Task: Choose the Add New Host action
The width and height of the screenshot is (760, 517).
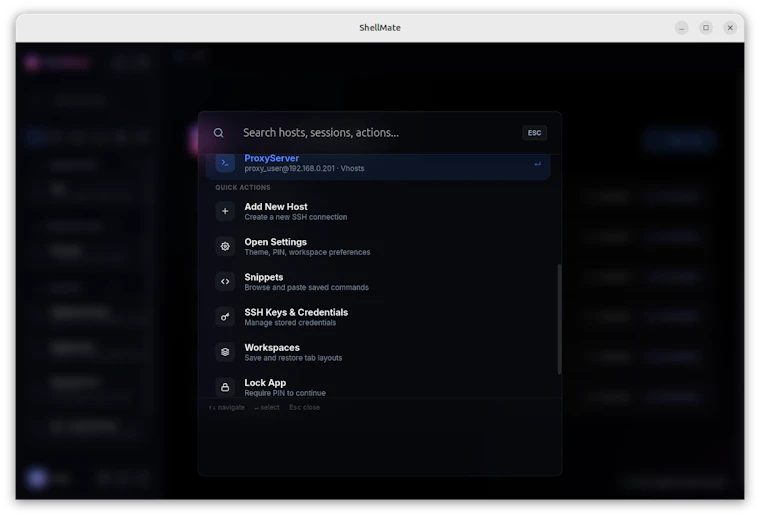Action: click(x=378, y=211)
